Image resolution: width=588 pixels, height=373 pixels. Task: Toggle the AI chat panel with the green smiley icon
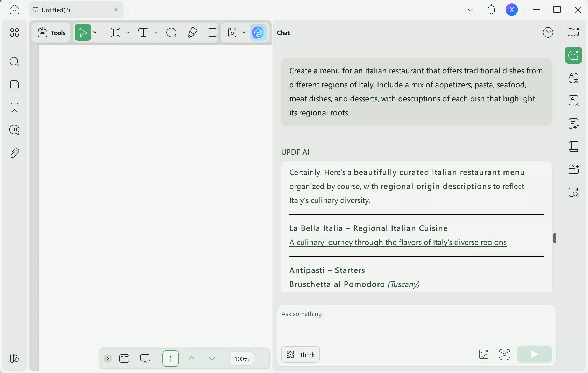[573, 55]
